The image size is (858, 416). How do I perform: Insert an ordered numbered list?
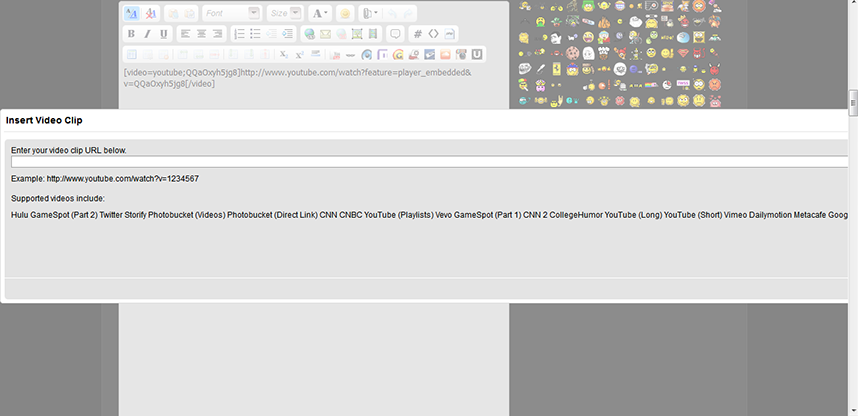[240, 34]
